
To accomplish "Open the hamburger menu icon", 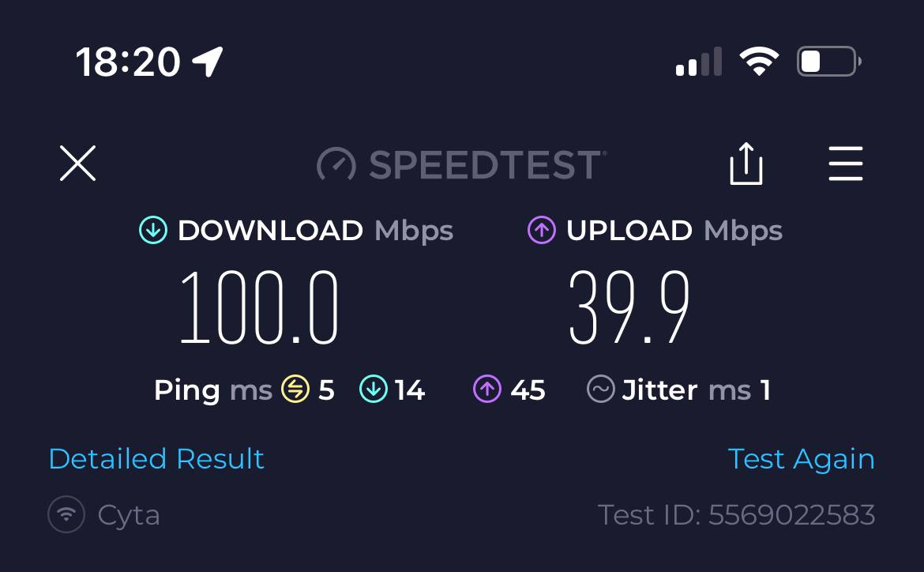I will tap(846, 164).
